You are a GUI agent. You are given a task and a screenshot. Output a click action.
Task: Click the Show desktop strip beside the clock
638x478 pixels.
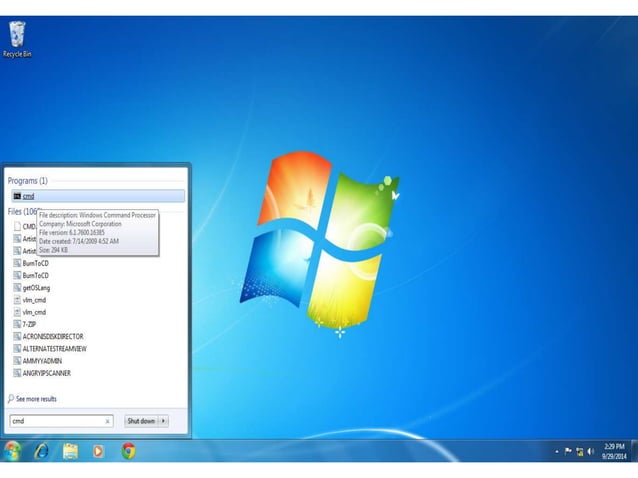[x=634, y=451]
